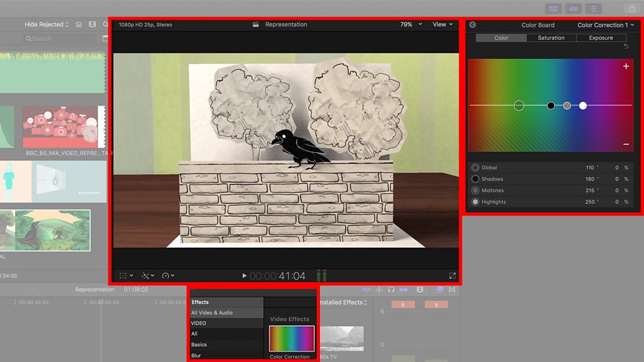Image resolution: width=644 pixels, height=362 pixels.
Task: Select the Shadows color control circle
Action: (475, 179)
